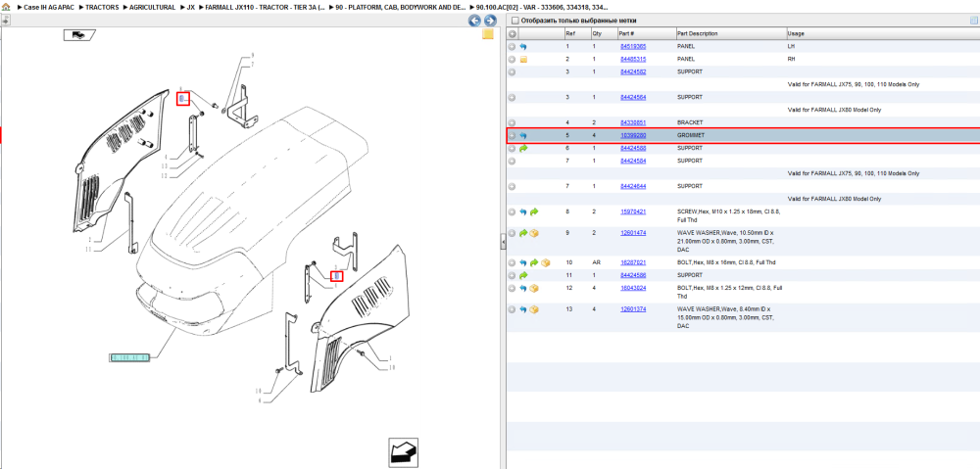Click the round icon in the table header
The width and height of the screenshot is (980, 469).
512,33
